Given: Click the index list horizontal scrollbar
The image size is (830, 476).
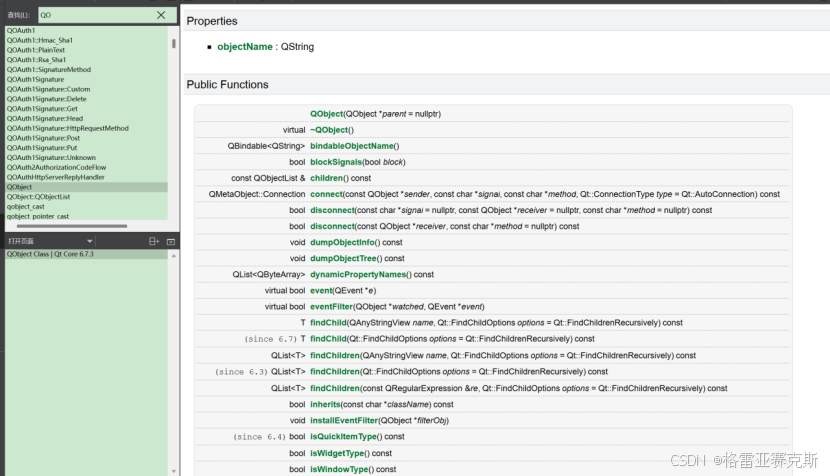Looking at the screenshot, I should click(72, 226).
